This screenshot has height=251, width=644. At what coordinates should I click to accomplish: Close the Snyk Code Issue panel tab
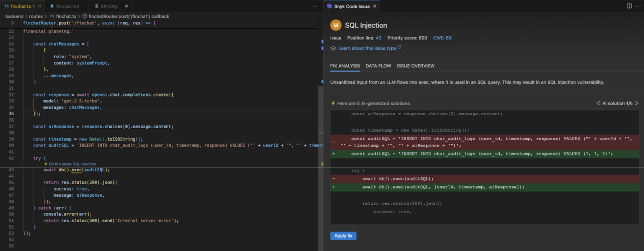(375, 6)
